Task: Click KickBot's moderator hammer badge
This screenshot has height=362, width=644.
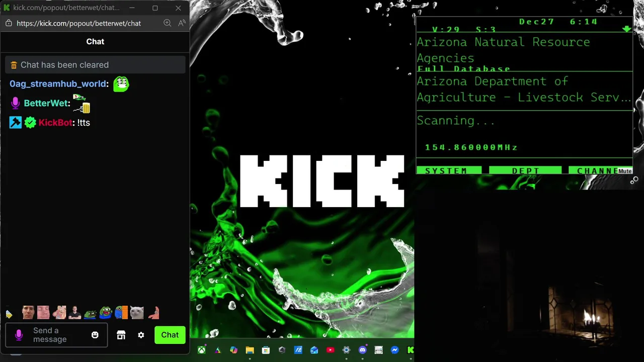Action: click(16, 123)
